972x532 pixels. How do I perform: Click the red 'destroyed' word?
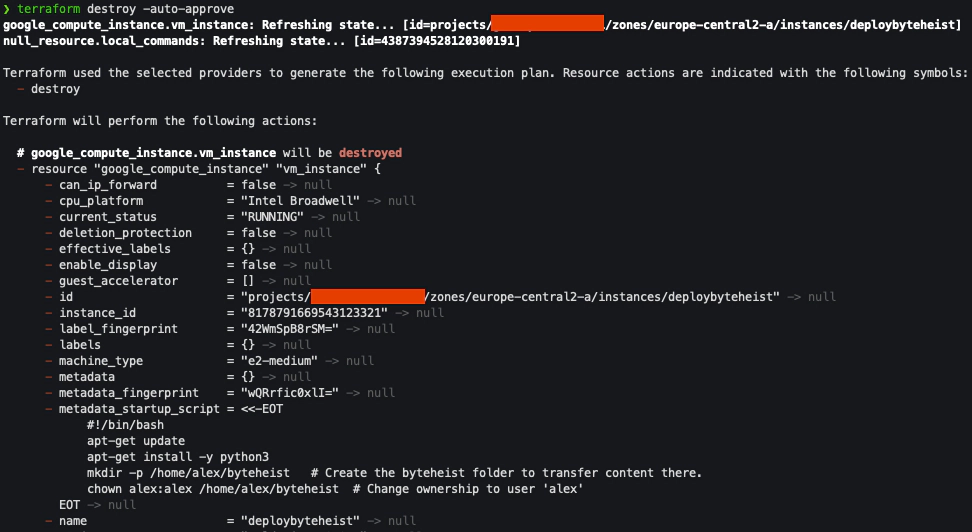[370, 153]
